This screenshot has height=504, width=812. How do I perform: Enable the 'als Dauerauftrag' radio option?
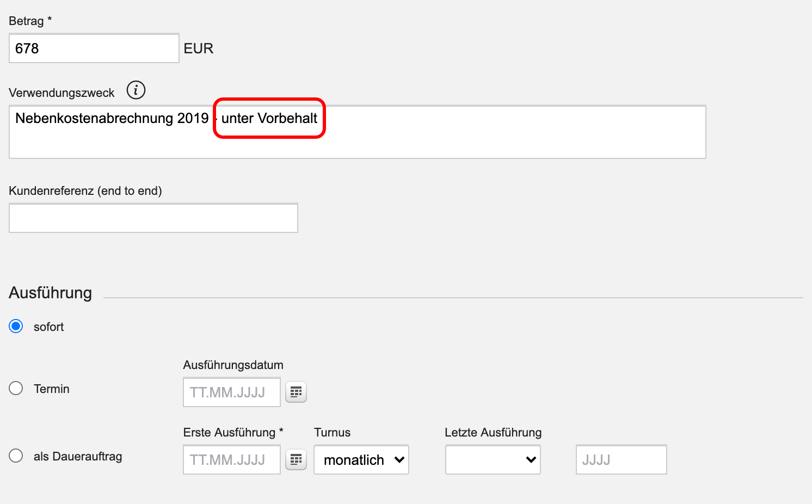16,456
